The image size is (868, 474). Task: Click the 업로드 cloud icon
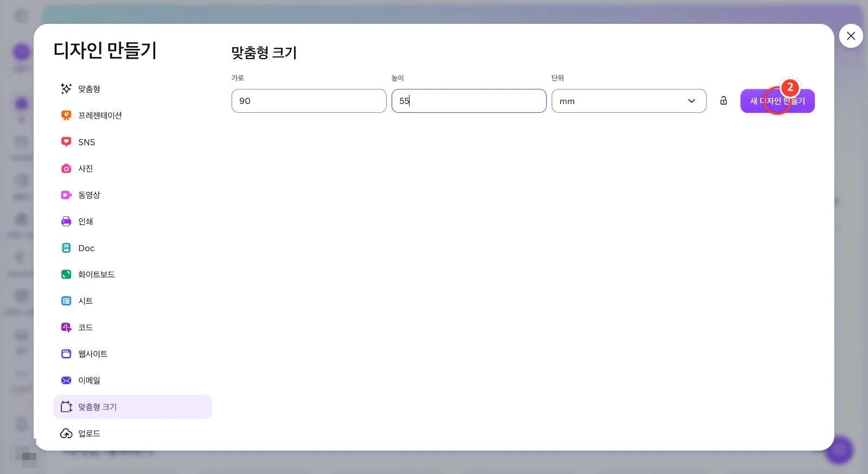(66, 433)
